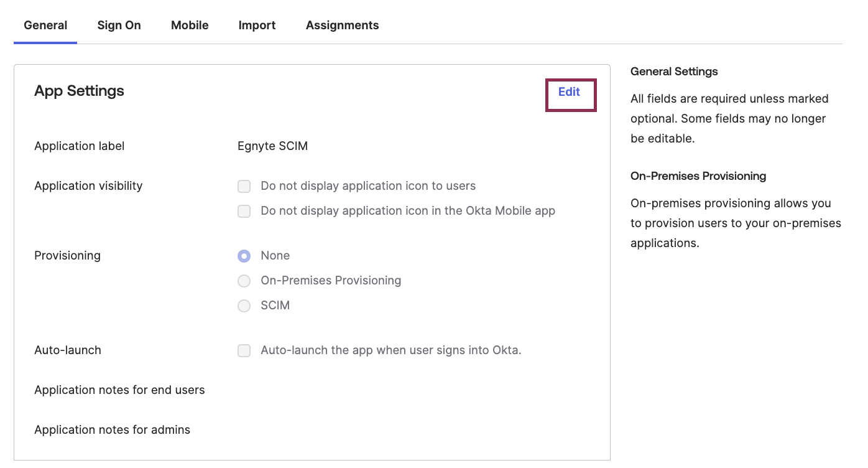Click the App Settings panel title
Viewport: 868px width, 468px height.
(78, 91)
